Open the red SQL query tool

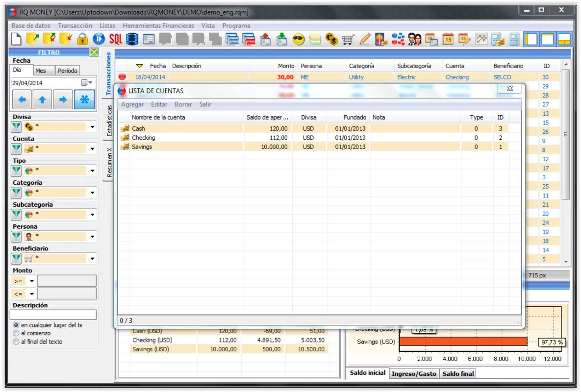[x=115, y=39]
